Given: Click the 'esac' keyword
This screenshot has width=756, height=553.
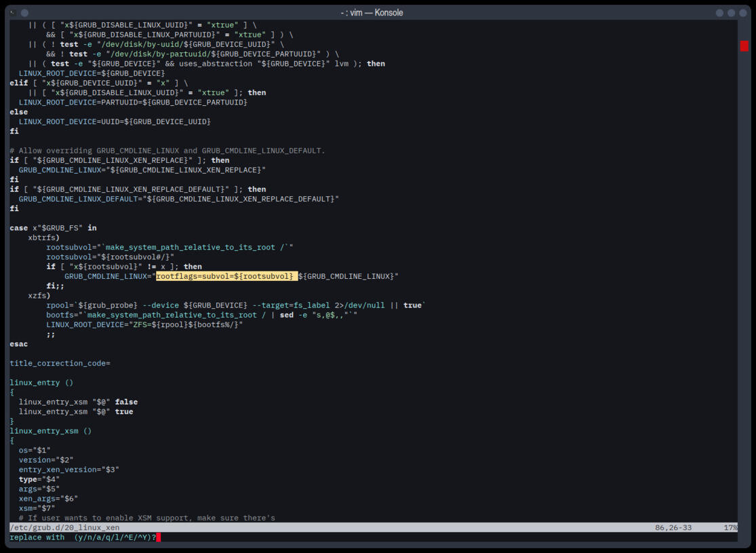Looking at the screenshot, I should tap(19, 343).
